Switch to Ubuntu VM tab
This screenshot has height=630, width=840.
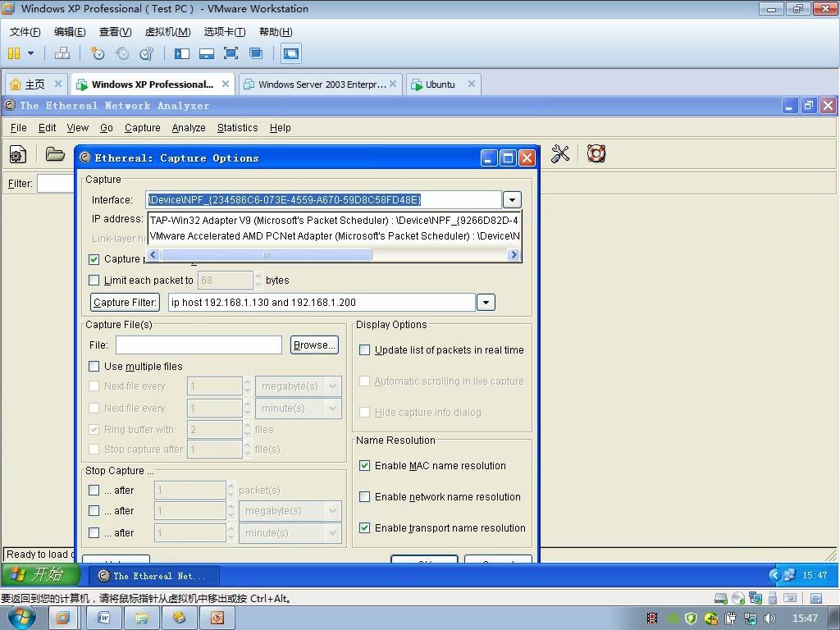(443, 84)
